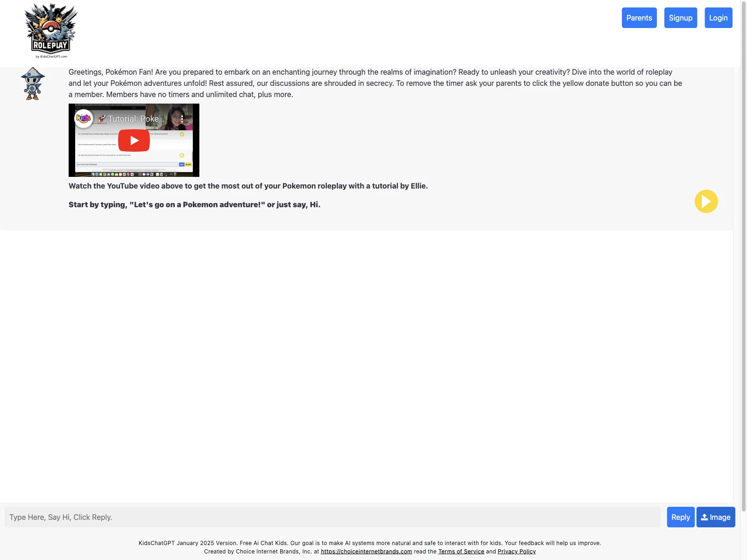Focus the chat message input field
Viewport: 747px width, 560px height.
click(x=332, y=517)
